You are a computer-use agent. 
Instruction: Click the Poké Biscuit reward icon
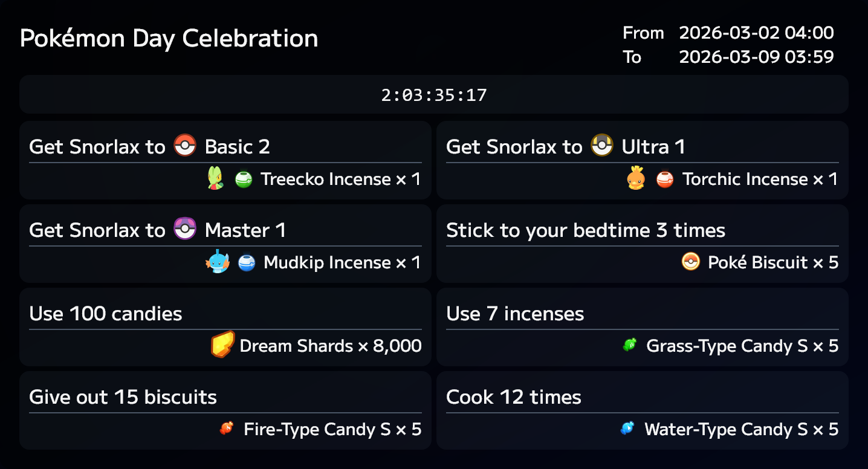[690, 262]
